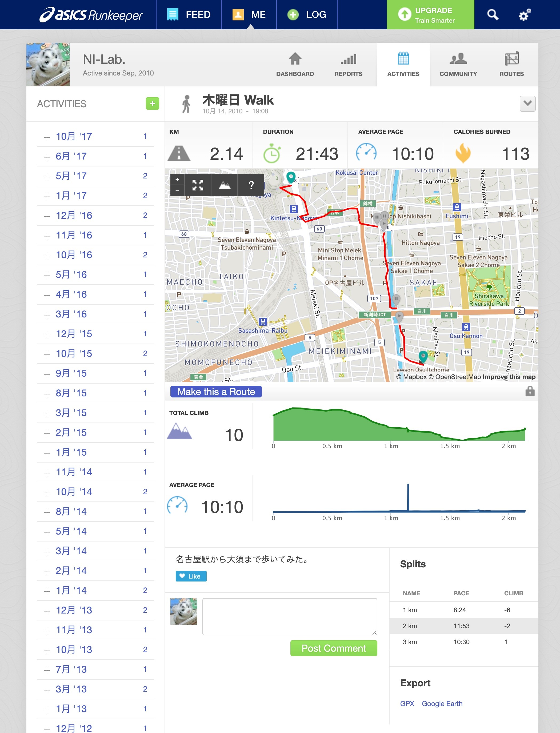Click into the comment text box
Viewport: 560px width, 733px height.
290,616
